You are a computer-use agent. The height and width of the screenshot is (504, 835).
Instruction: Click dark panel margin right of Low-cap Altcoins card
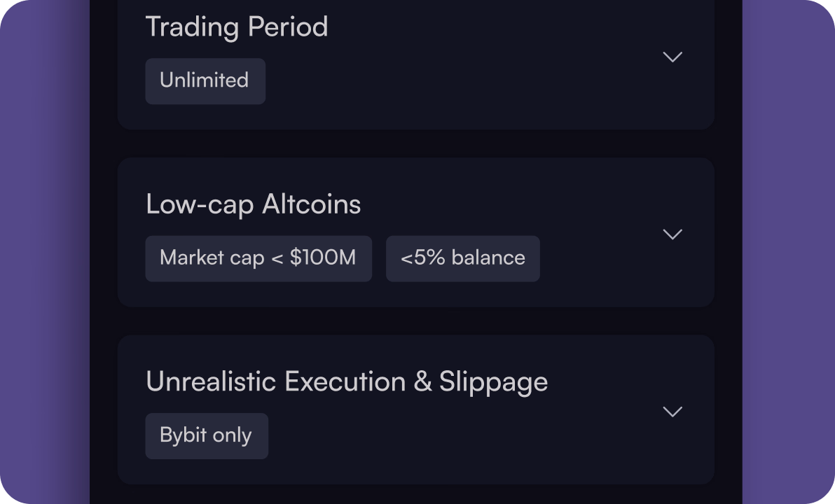728,232
